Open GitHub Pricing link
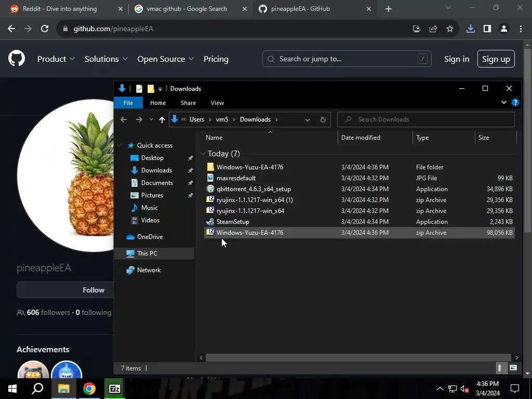Image resolution: width=532 pixels, height=399 pixels. [x=216, y=59]
